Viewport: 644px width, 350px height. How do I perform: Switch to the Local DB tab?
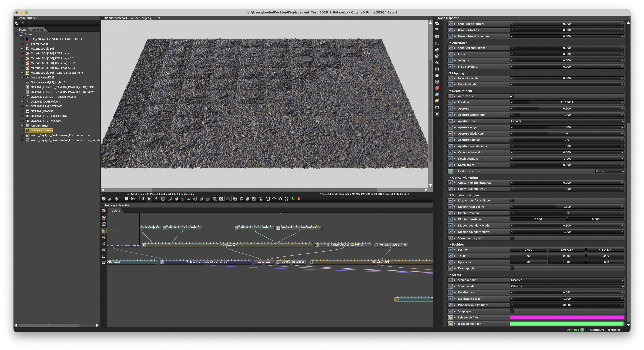coord(37,29)
